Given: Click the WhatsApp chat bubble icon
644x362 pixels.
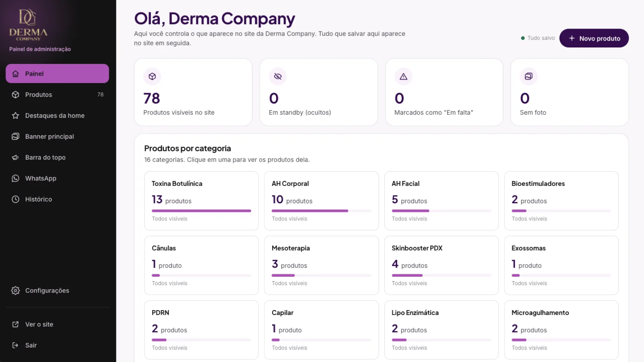Looking at the screenshot, I should click(x=16, y=178).
